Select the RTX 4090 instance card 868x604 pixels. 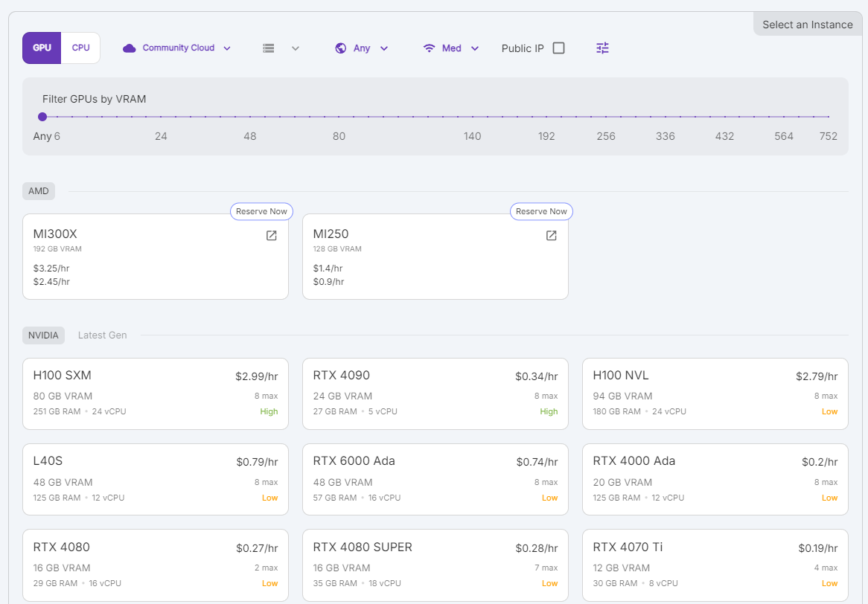click(x=435, y=392)
